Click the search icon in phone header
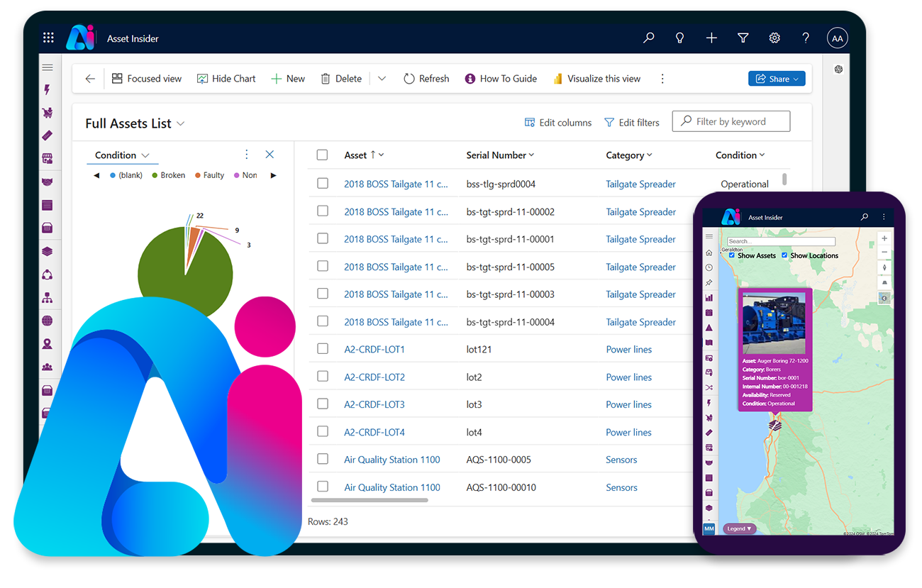The image size is (922, 588). (x=864, y=217)
